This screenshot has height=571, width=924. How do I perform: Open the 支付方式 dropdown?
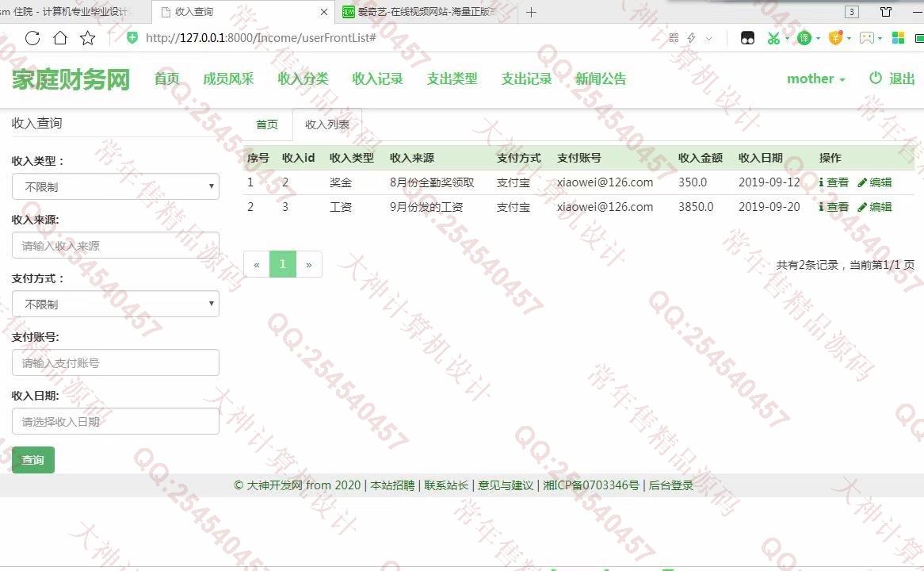[116, 305]
